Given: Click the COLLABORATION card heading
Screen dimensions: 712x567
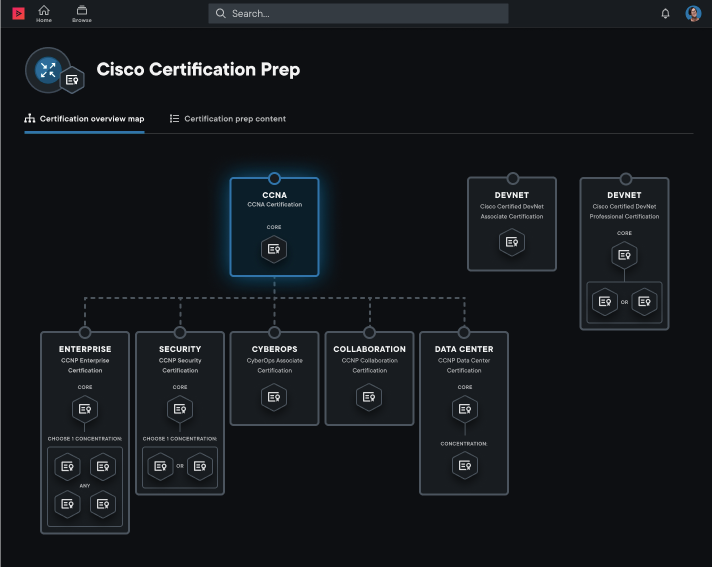Looking at the screenshot, I should 369,349.
